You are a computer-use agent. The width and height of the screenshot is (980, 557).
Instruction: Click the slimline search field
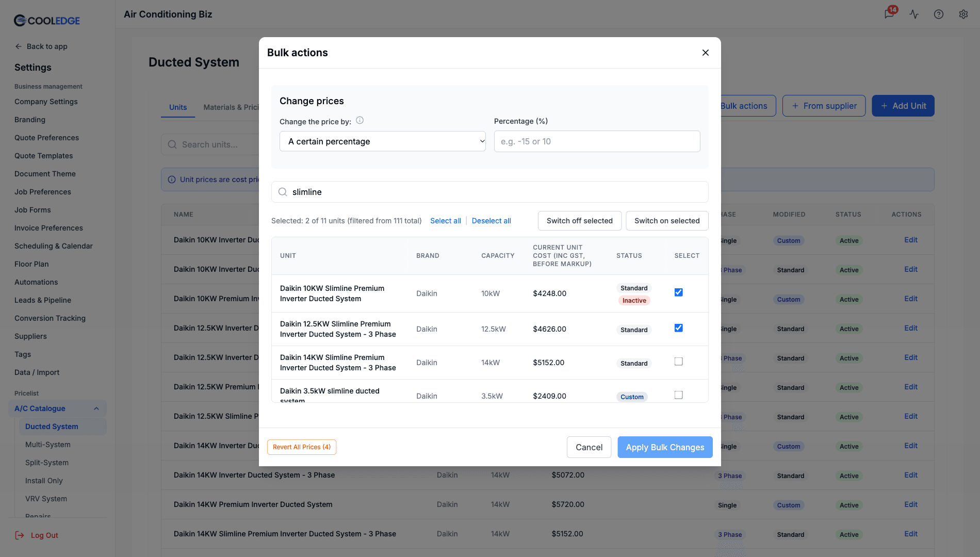point(490,192)
